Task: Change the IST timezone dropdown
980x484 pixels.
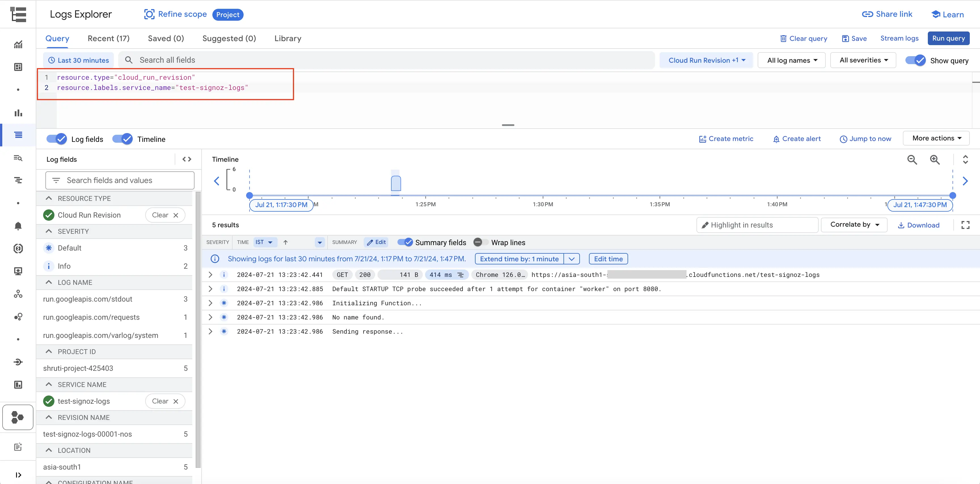Action: 265,242
